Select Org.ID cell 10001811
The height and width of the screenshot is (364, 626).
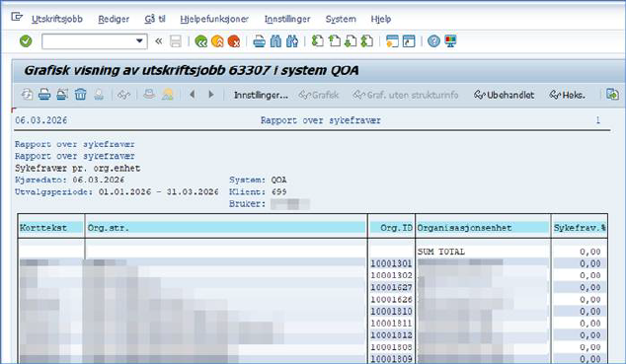point(391,324)
